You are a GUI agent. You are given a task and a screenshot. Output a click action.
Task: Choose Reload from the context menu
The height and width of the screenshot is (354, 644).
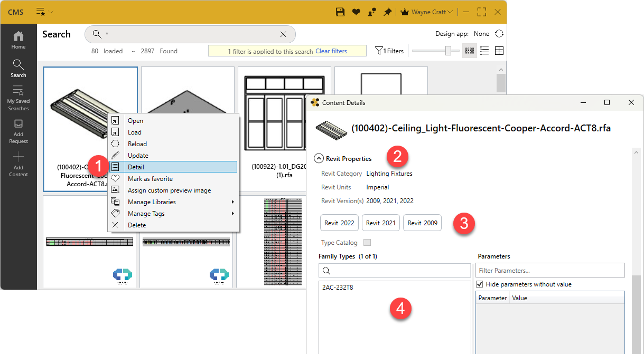pyautogui.click(x=174, y=144)
